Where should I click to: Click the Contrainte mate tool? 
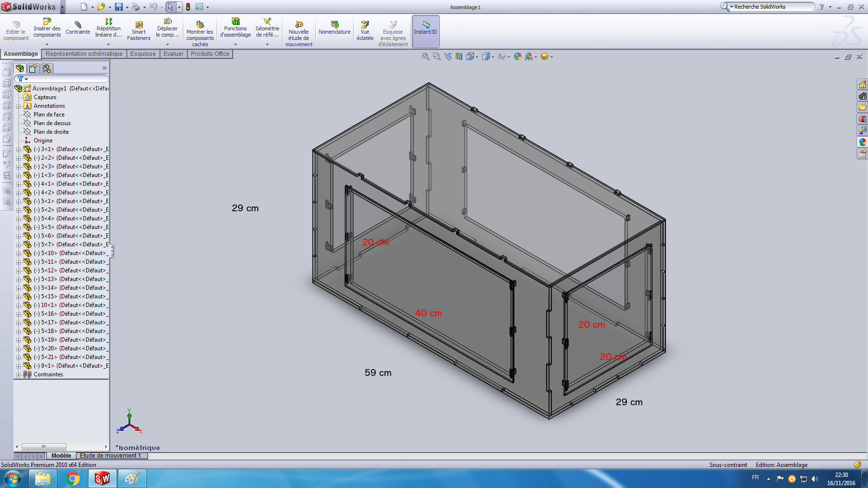(x=77, y=28)
